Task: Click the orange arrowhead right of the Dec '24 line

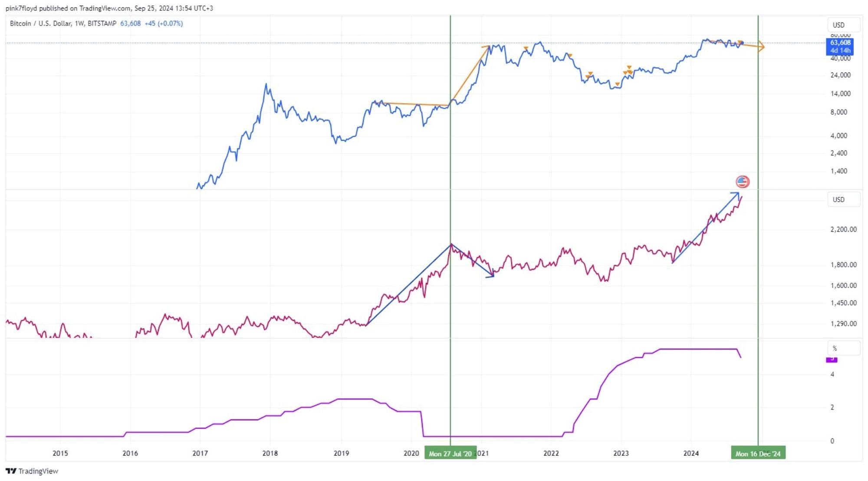Action: tap(762, 47)
